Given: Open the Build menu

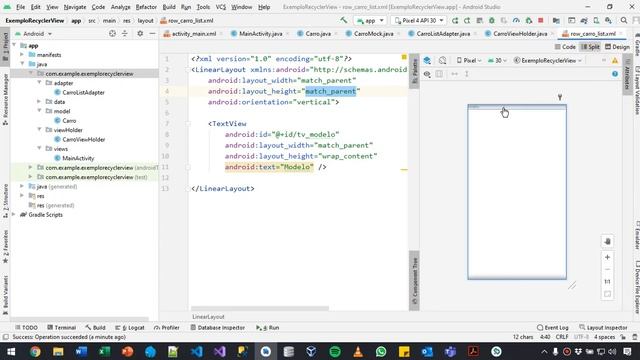Looking at the screenshot, I should pos(169,7).
